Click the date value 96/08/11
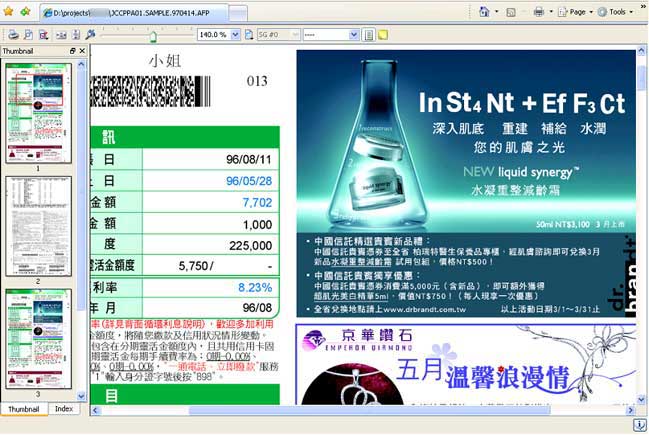Image resolution: width=649 pixels, height=435 pixels. [x=248, y=159]
